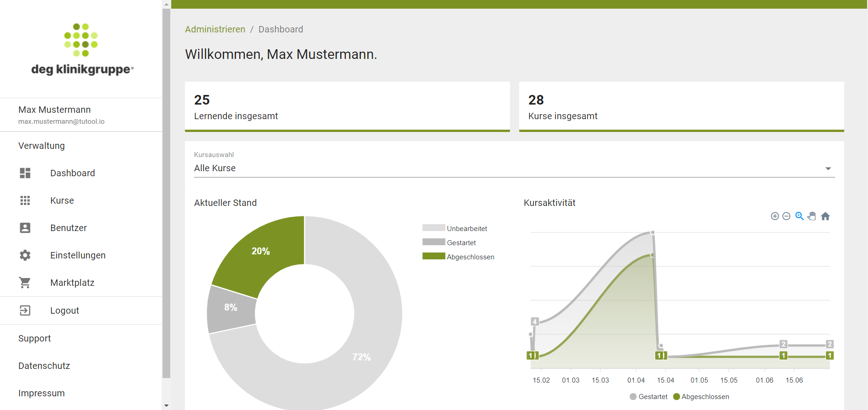Open Benutzer in the sidebar menu
The height and width of the screenshot is (410, 868).
tap(68, 228)
